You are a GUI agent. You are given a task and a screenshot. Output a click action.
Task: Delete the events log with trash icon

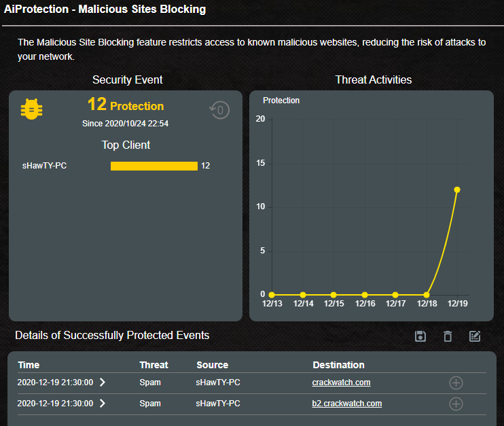448,336
